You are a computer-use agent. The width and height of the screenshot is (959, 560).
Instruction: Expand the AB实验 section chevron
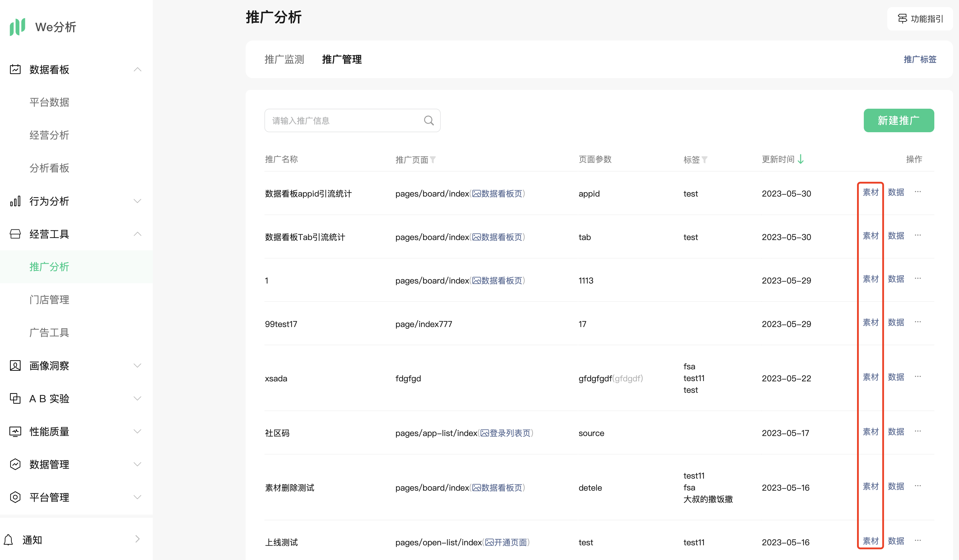[138, 398]
